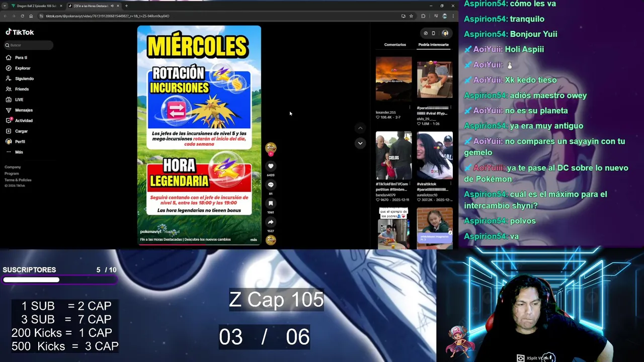
Task: Go to previous video with up arrow
Action: (x=360, y=128)
